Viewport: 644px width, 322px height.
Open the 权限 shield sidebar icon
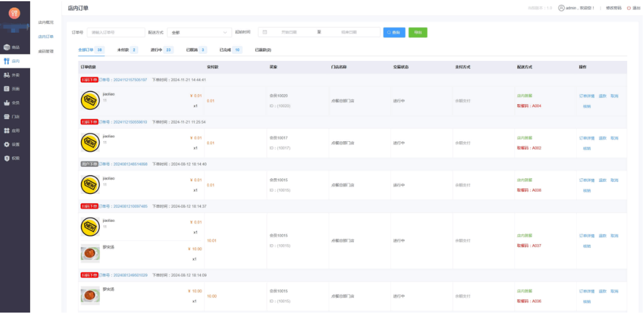tap(6, 158)
